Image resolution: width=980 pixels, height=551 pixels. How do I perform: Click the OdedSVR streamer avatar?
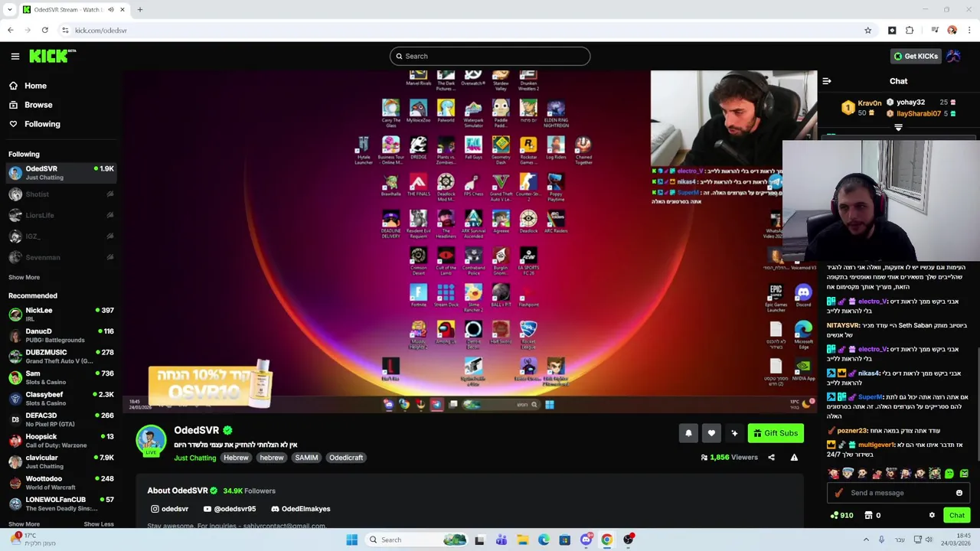[151, 440]
